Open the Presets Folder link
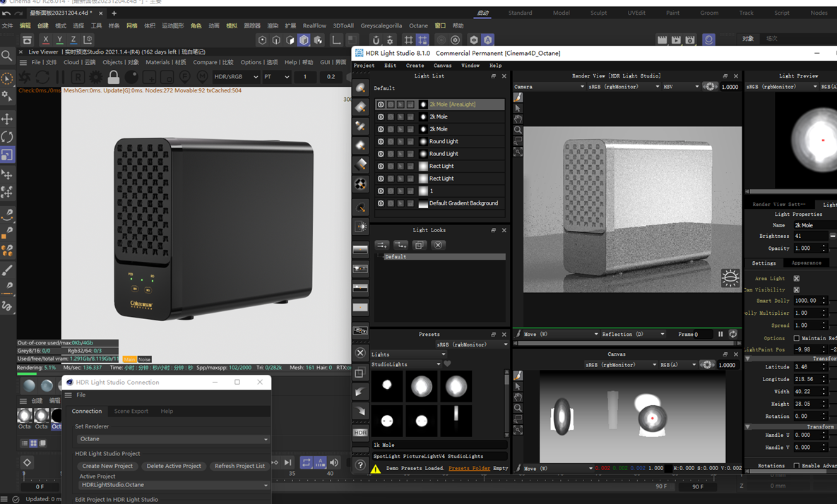This screenshot has height=504, width=837. (469, 468)
